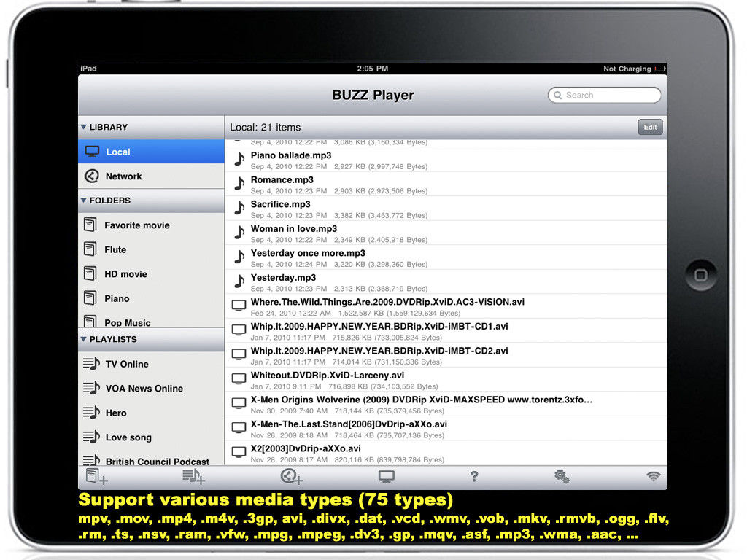Screen dimensions: 747x560
Task: Tap the music note icon beside Sacrifice.mp3
Action: point(239,208)
